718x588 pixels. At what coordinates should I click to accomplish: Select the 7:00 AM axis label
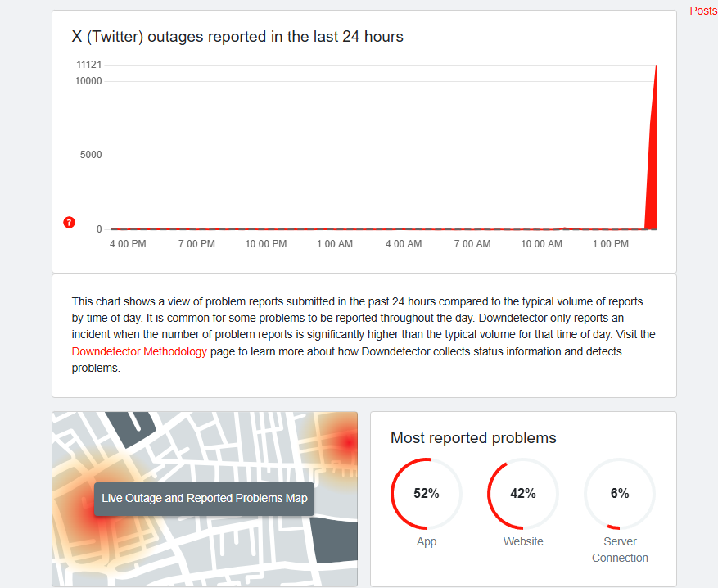point(472,244)
